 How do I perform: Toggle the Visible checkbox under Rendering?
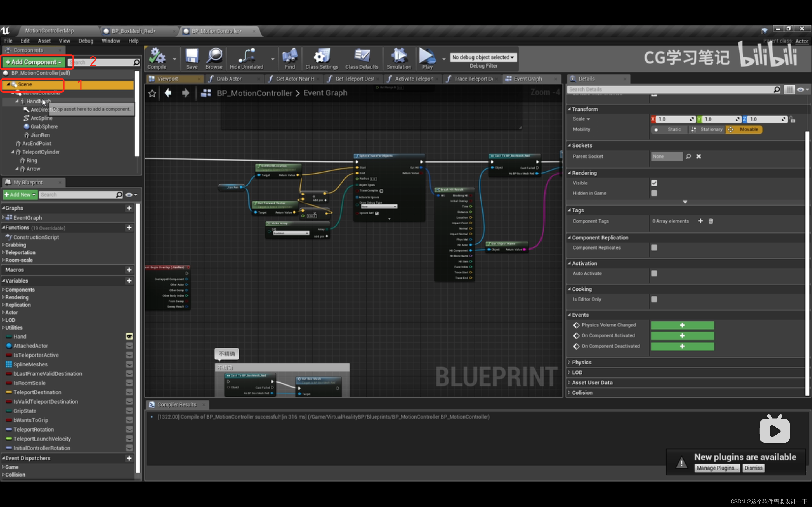point(654,183)
